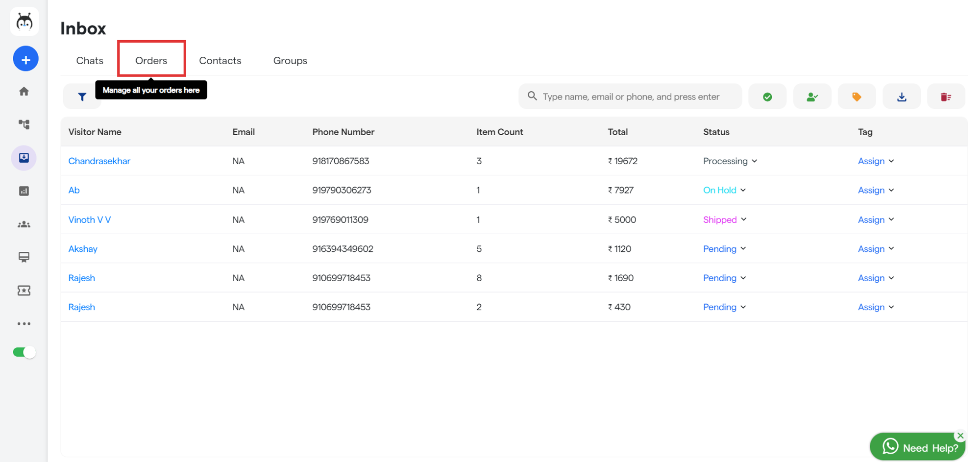
Task: Toggle the green switch in sidebar
Action: [24, 352]
